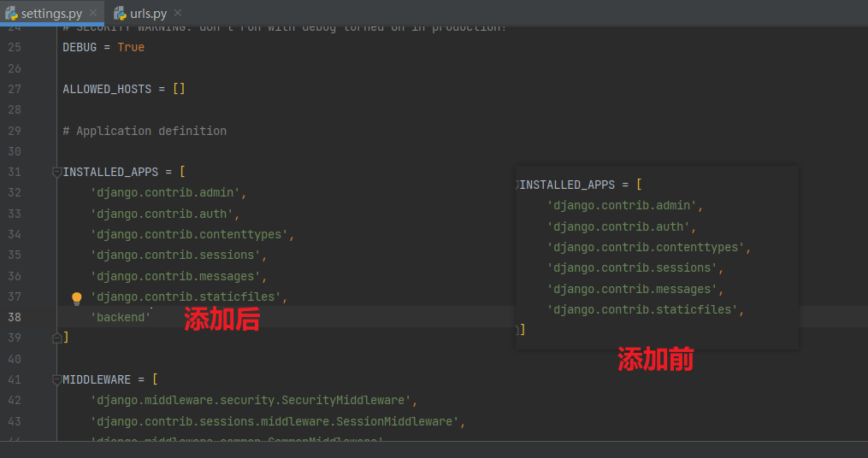
Task: Open the lightbulb intention actions on line 37
Action: [77, 299]
